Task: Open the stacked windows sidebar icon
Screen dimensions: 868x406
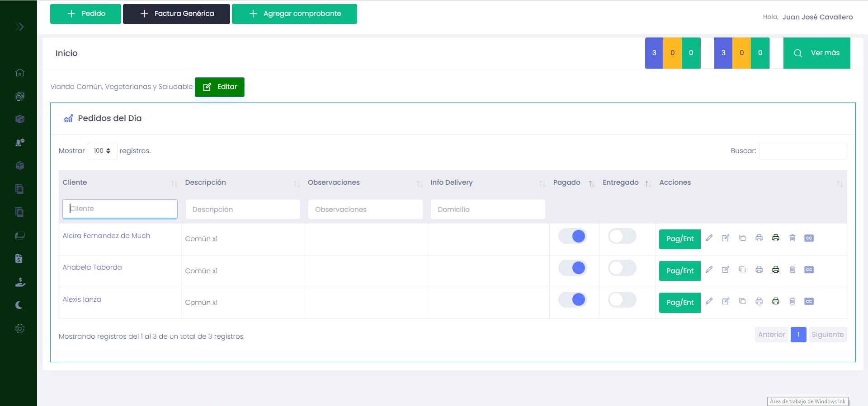Action: [x=19, y=235]
